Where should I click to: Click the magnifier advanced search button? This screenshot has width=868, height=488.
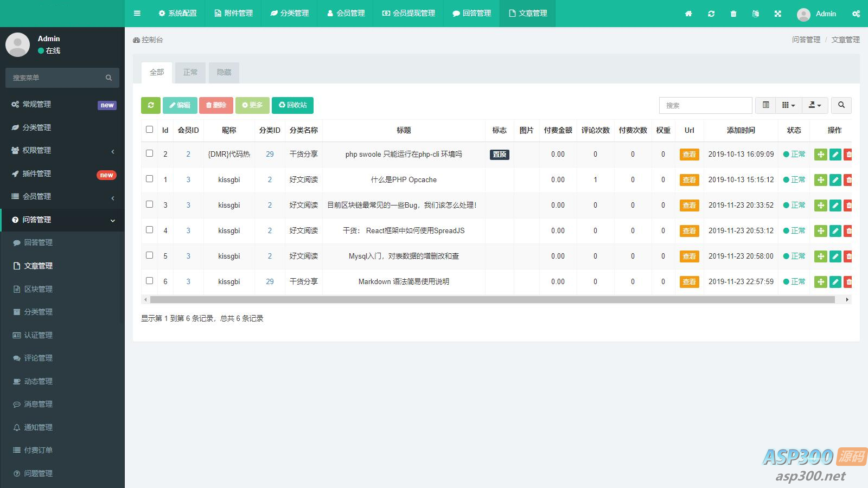pyautogui.click(x=841, y=105)
